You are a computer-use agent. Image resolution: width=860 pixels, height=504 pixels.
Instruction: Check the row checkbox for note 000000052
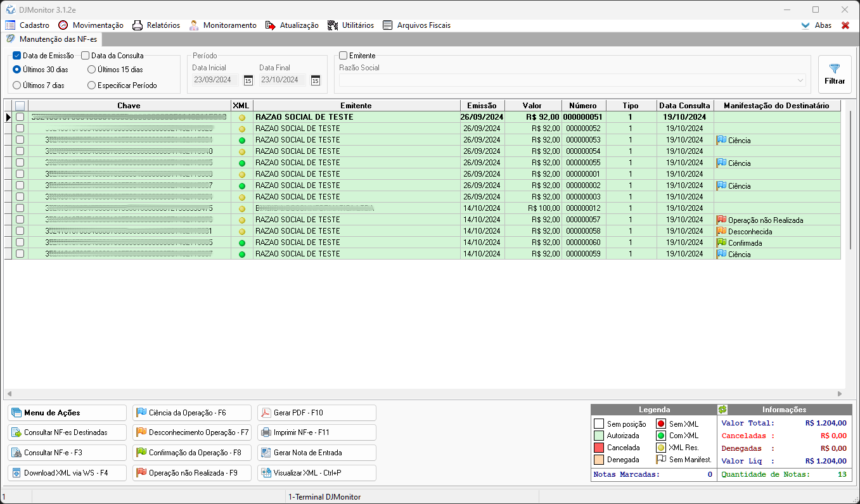coord(20,129)
